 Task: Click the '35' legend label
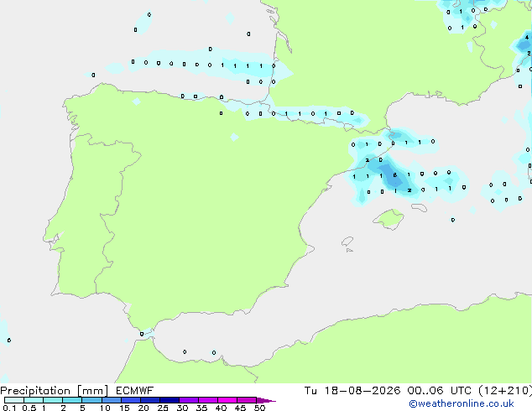click(201, 408)
